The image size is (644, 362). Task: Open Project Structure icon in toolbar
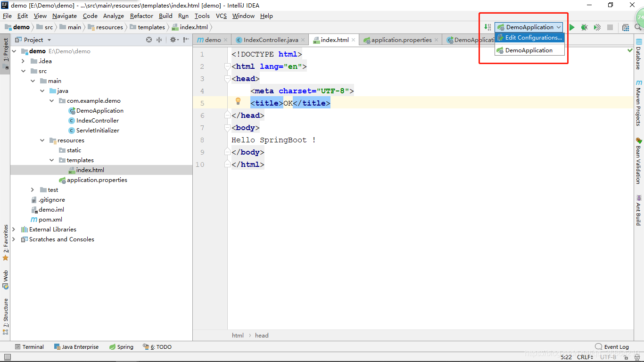point(626,27)
